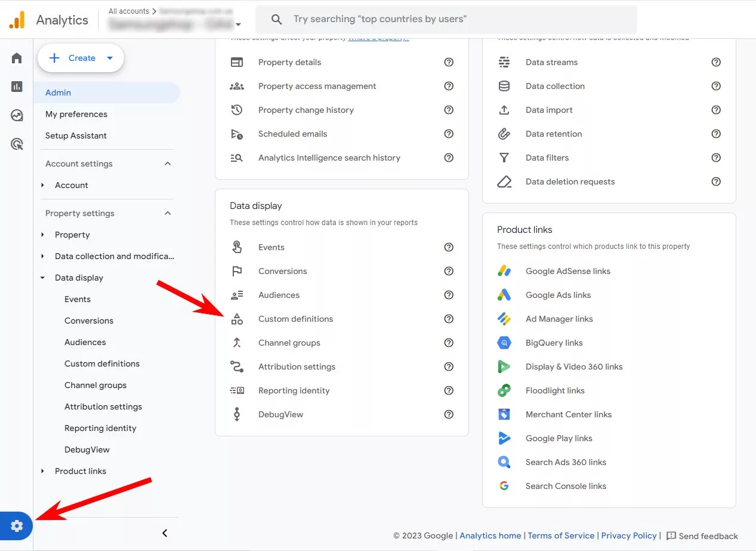Screen dimensions: 756x551
Task: Open the Explore icon in left rail
Action: 17,115
